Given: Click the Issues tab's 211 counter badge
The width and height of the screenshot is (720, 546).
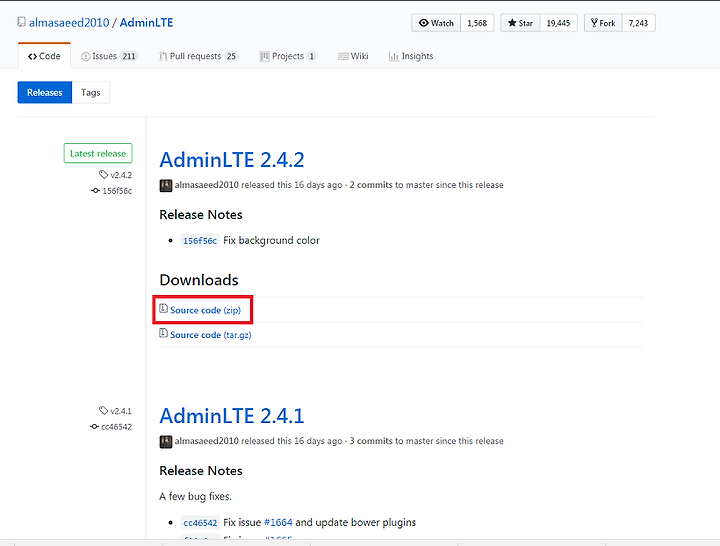Looking at the screenshot, I should [129, 56].
